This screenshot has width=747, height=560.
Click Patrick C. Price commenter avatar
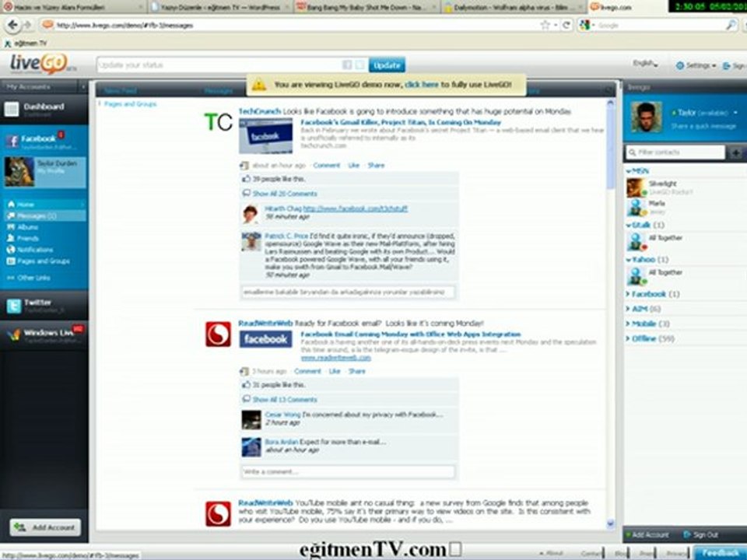tap(251, 242)
